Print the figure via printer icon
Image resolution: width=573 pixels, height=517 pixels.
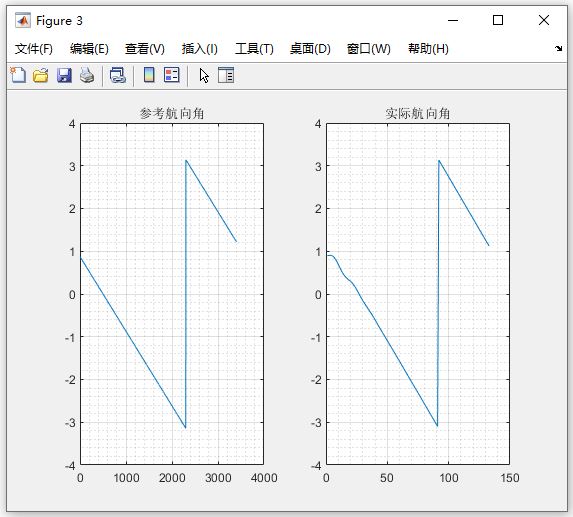(87, 75)
